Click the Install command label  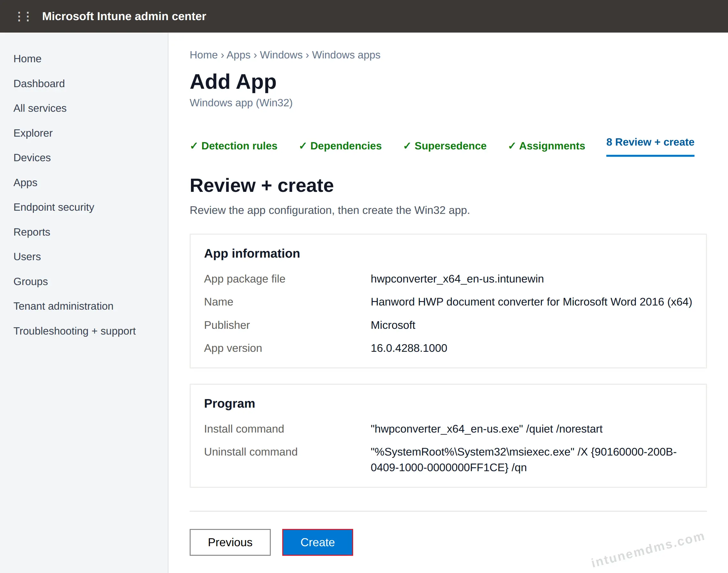pos(244,429)
